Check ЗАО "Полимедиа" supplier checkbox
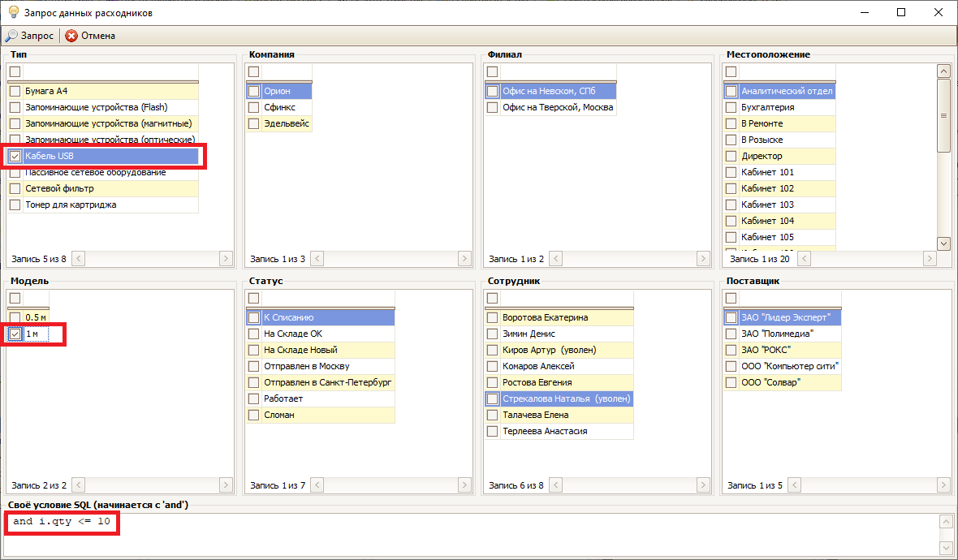The width and height of the screenshot is (958, 560). coord(731,334)
